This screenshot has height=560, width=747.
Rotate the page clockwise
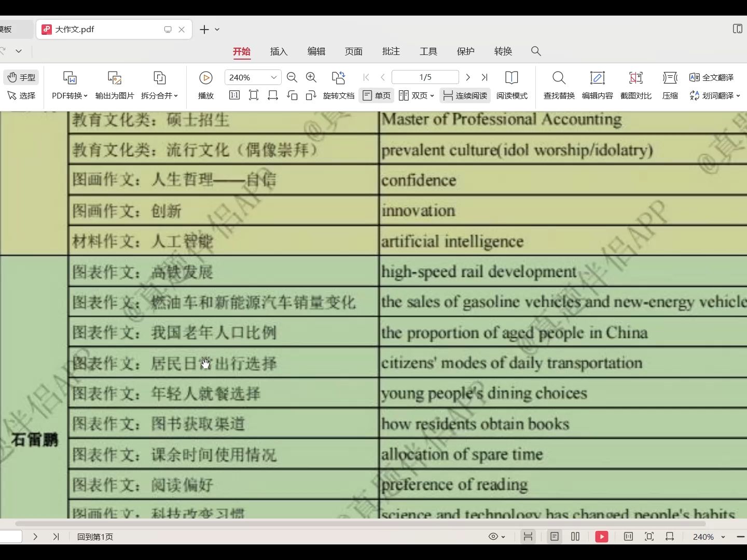pyautogui.click(x=311, y=95)
